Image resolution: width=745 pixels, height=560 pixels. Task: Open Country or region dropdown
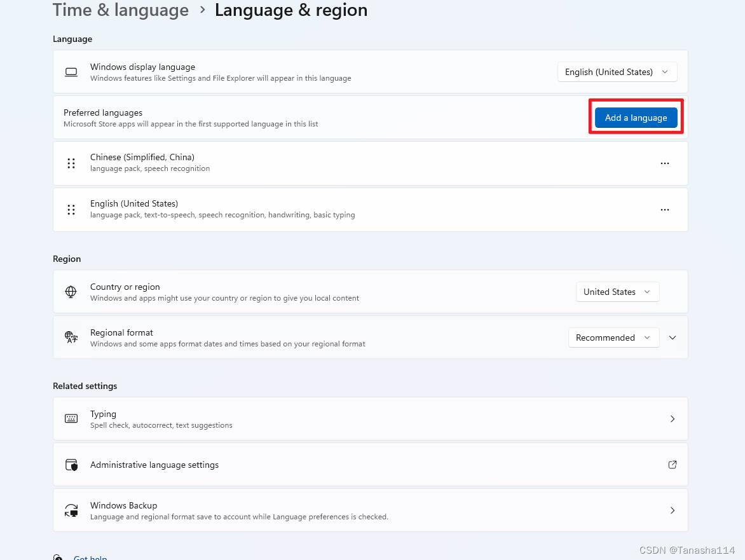(617, 292)
